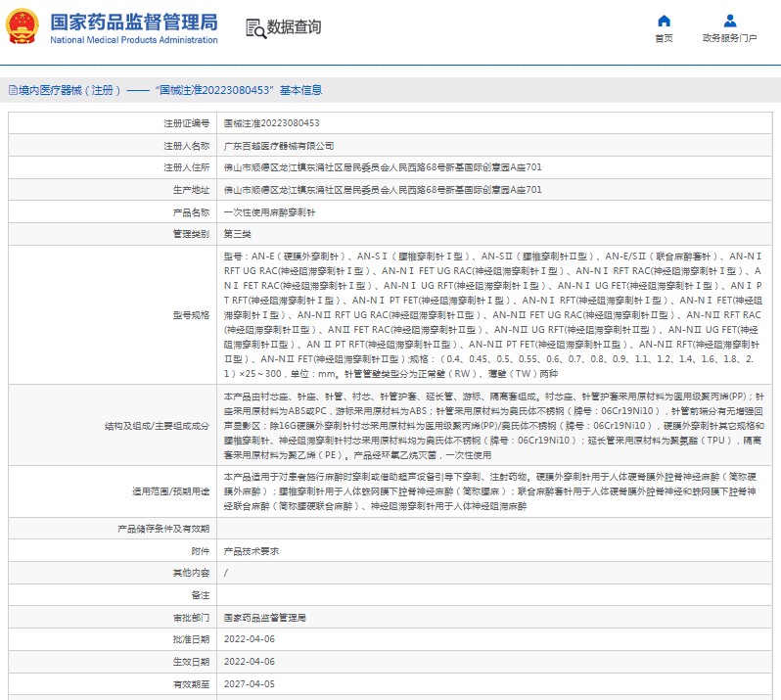
Task: Click approval department value 国家药品监督管理局
Action: click(265, 618)
